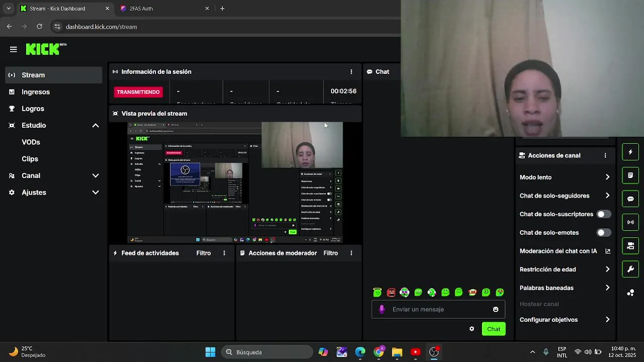Open Chat de solo-seguidores options
The image size is (644, 362).
pos(565,196)
